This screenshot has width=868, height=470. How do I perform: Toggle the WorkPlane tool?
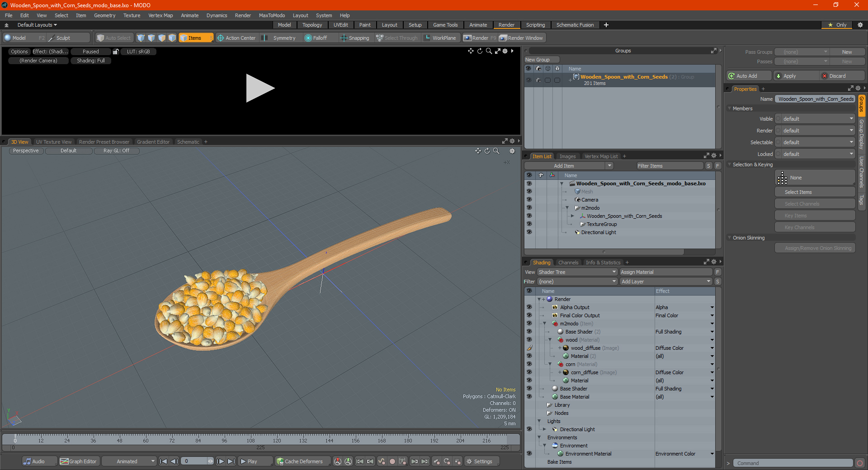440,38
